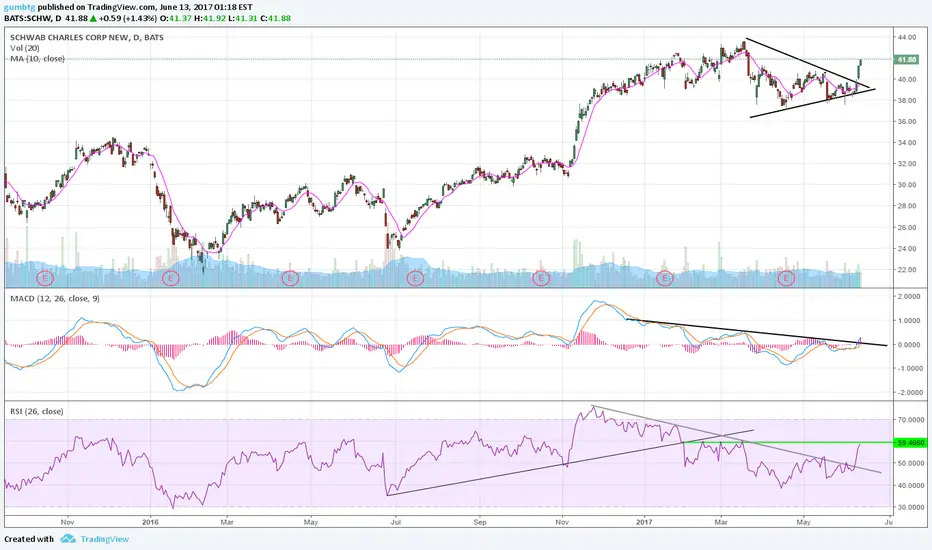932x550 pixels.
Task: Select the earnings marker for April 2017
Action: tap(786, 278)
